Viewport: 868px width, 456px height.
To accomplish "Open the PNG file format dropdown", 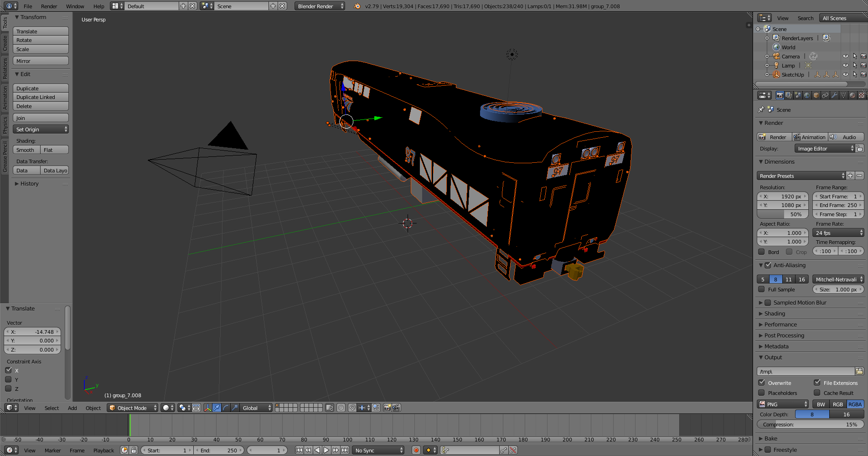I will pos(783,404).
